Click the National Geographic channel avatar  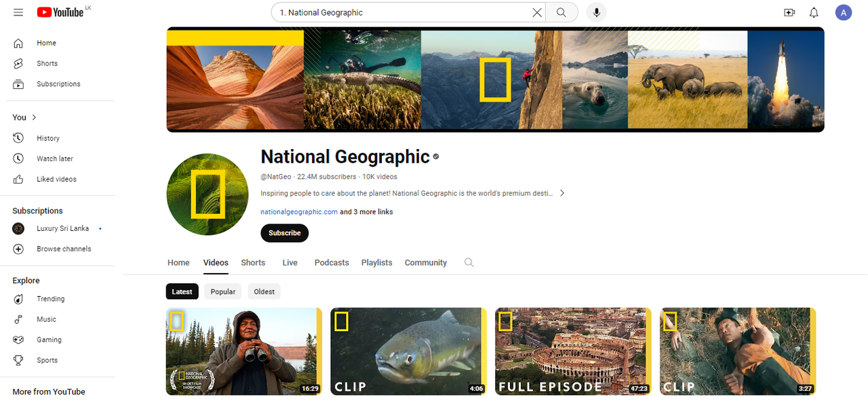tap(208, 194)
